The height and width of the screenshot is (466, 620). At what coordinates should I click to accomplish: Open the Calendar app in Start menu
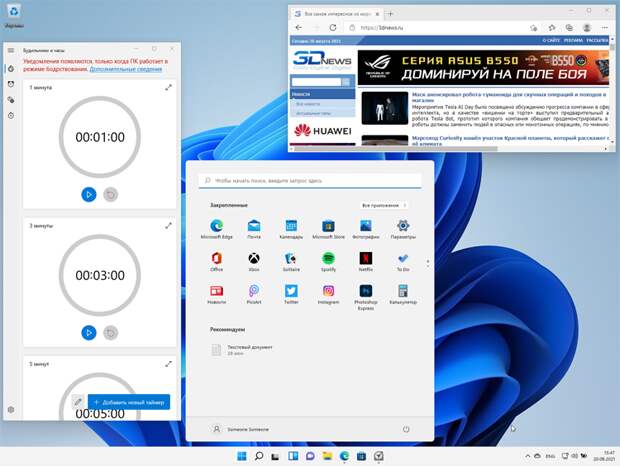pyautogui.click(x=291, y=229)
